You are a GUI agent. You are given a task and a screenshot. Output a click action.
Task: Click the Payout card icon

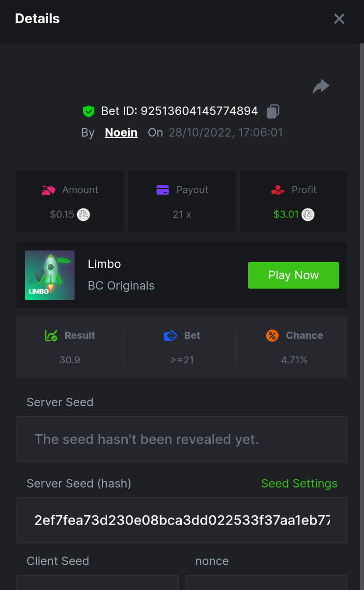pos(163,190)
